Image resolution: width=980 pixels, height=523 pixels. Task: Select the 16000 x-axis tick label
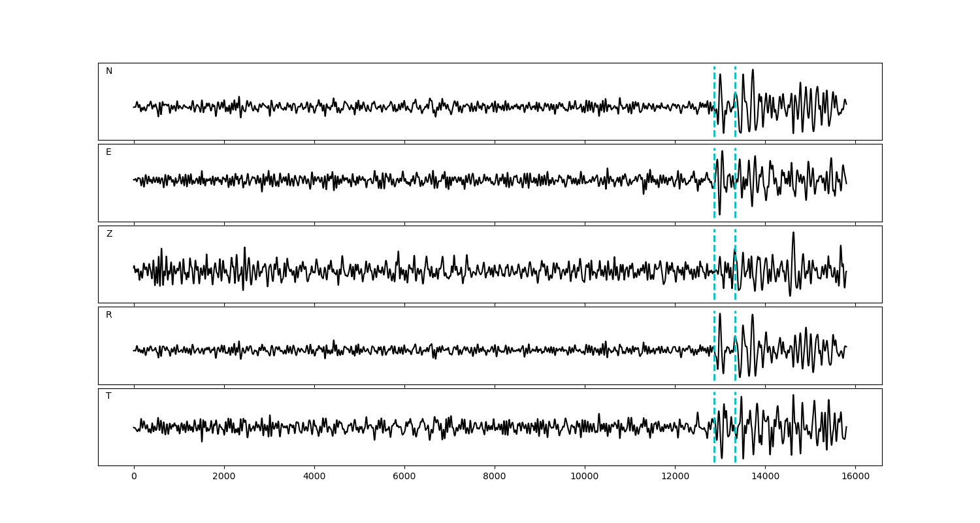click(855, 477)
